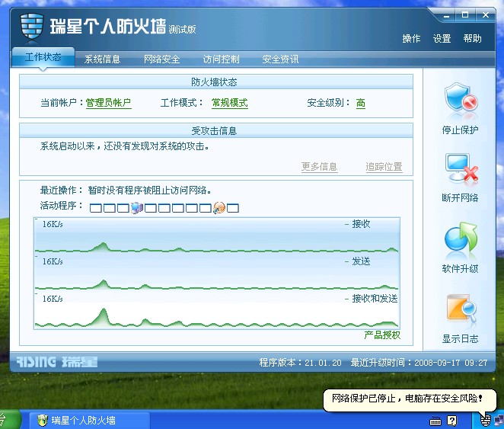Click the 测试版 text beside the title

tap(182, 30)
